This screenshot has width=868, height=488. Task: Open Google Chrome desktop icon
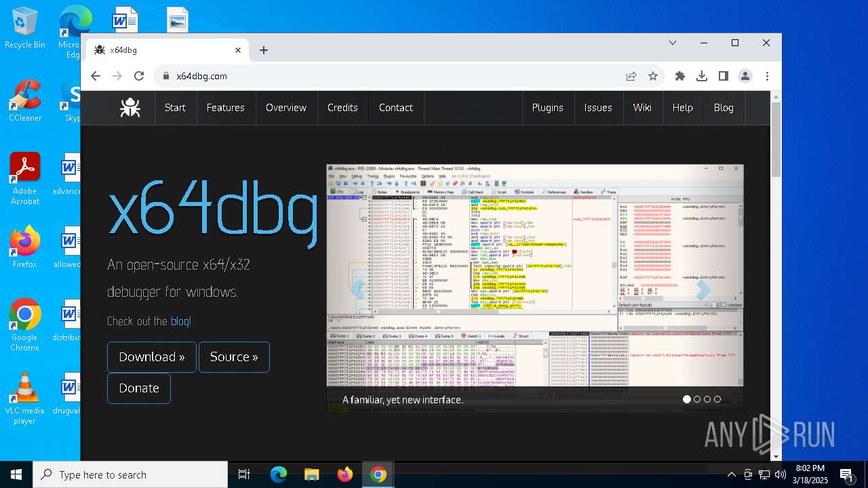pyautogui.click(x=25, y=325)
